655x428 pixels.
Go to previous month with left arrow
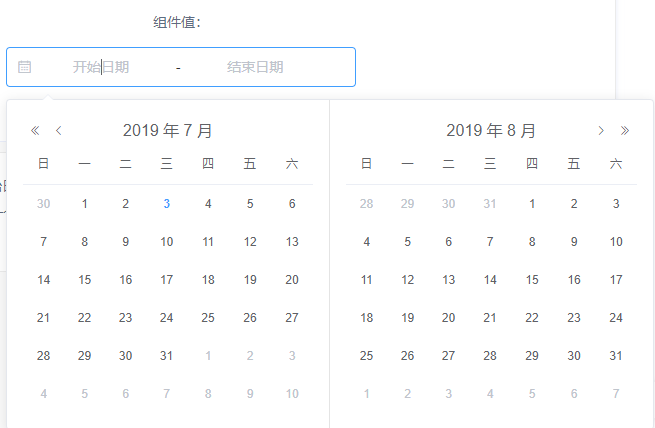tap(58, 131)
